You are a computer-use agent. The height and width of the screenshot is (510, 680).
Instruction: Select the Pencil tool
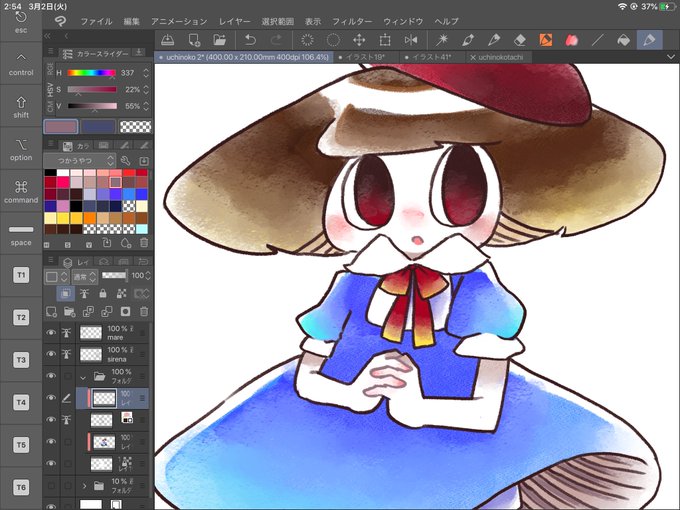tap(494, 40)
